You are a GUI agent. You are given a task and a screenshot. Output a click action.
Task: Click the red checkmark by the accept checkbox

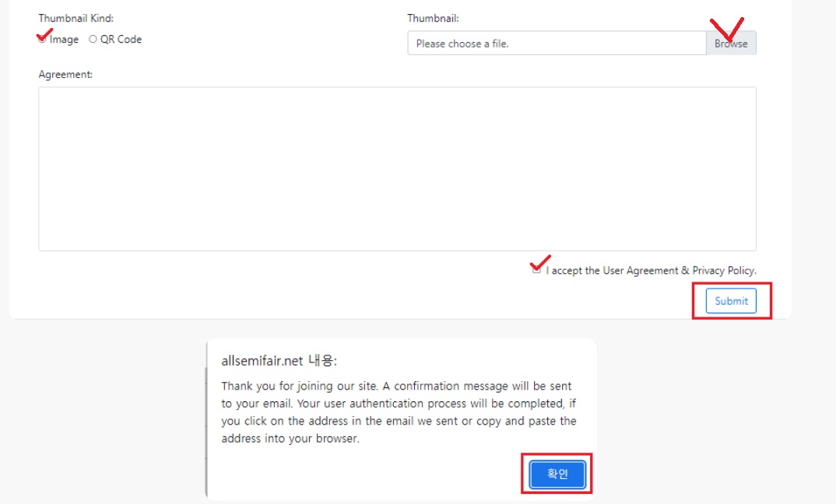(x=540, y=261)
